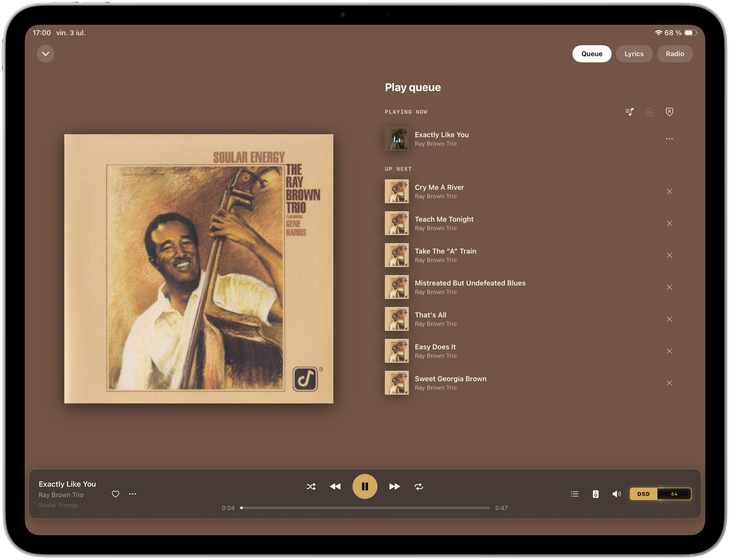This screenshot has height=560, width=730.
Task: Click the DSD 64 quality badge
Action: 660,494
